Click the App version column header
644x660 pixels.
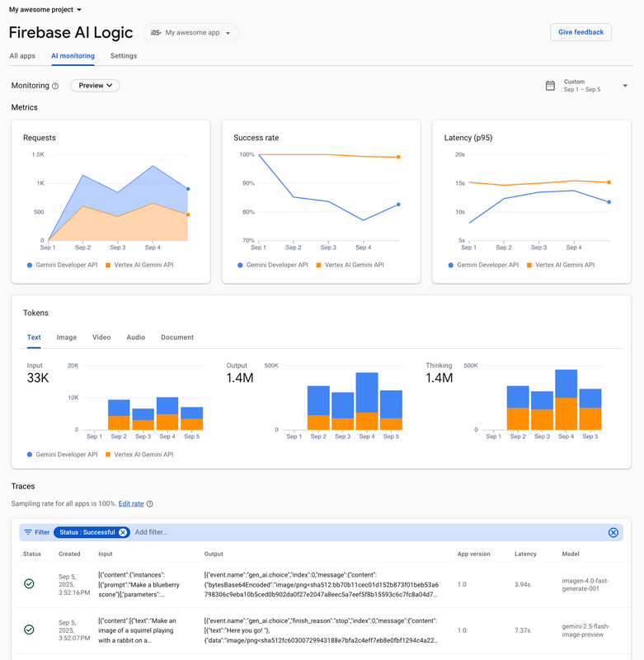pyautogui.click(x=473, y=554)
